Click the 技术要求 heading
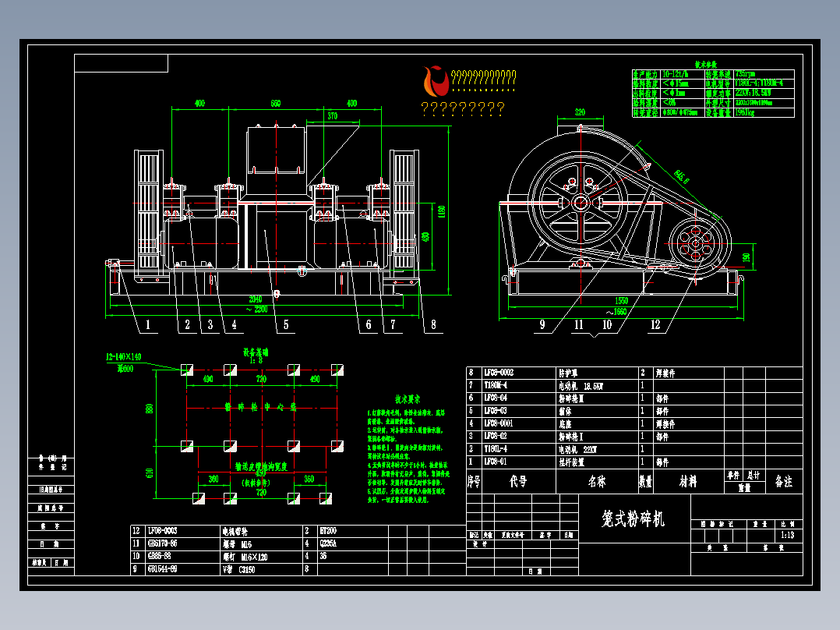Viewport: 840px width, 630px height. pyautogui.click(x=408, y=399)
